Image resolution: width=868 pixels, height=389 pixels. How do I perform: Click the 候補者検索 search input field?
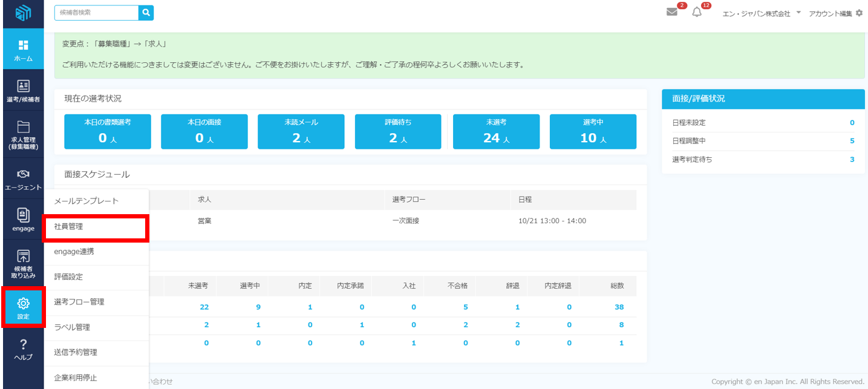(97, 13)
